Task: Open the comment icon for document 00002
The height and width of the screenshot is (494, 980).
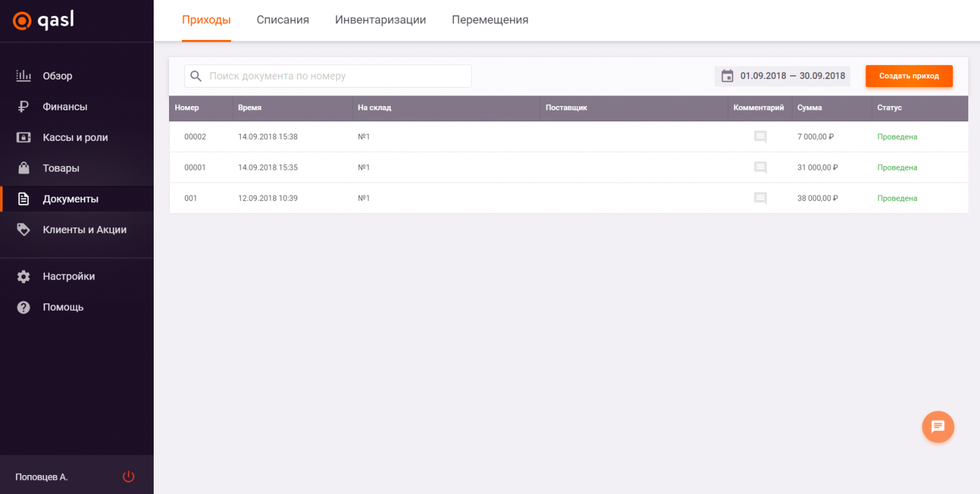Action: [760, 137]
